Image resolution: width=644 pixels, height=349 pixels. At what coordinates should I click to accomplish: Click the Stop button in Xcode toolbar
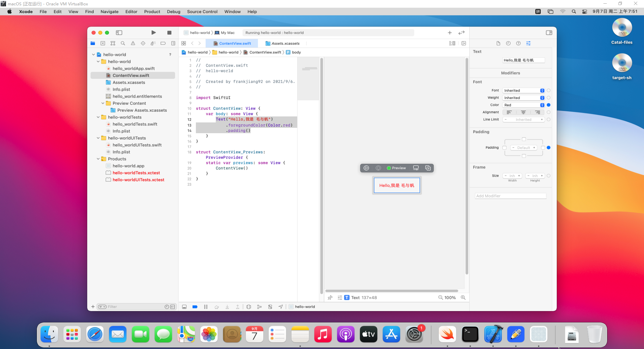(x=169, y=33)
